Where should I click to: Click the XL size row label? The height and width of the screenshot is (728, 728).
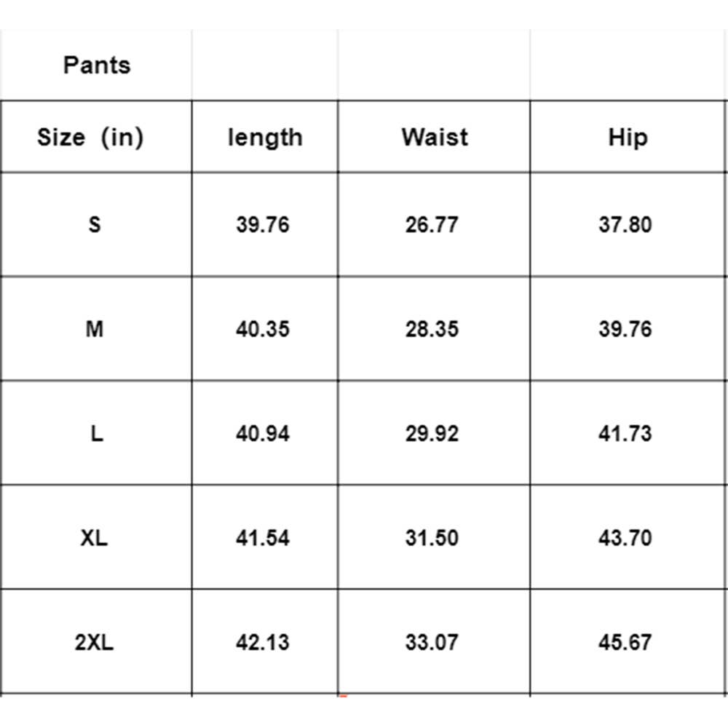click(x=95, y=538)
